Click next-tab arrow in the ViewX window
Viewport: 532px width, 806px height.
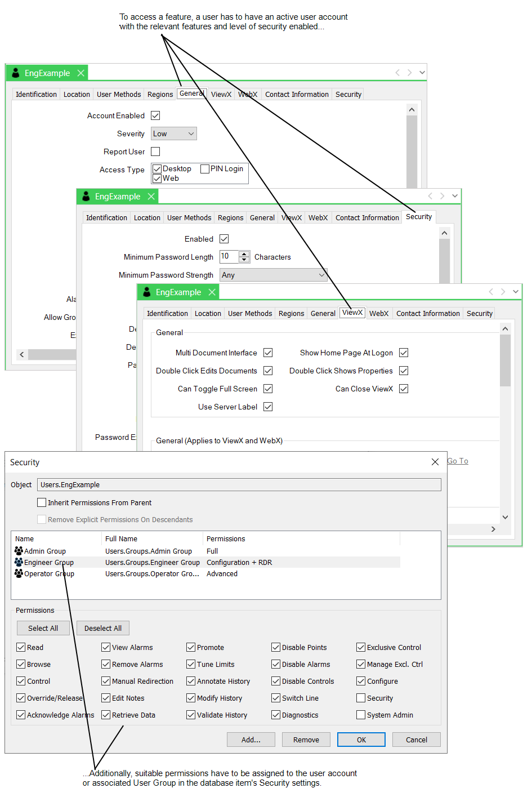click(x=503, y=292)
